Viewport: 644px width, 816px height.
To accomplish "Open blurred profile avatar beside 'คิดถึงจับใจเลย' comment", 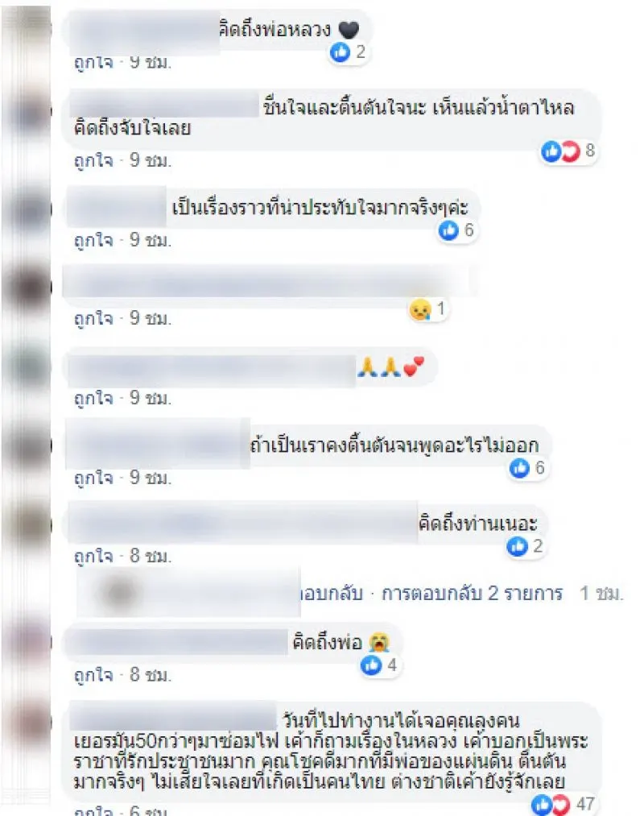I will click(x=27, y=113).
